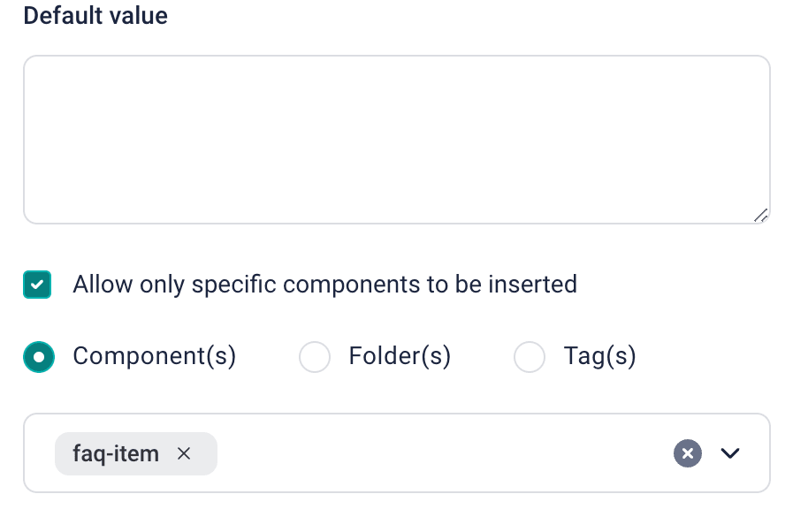Click the Folder(s) text label

click(400, 356)
